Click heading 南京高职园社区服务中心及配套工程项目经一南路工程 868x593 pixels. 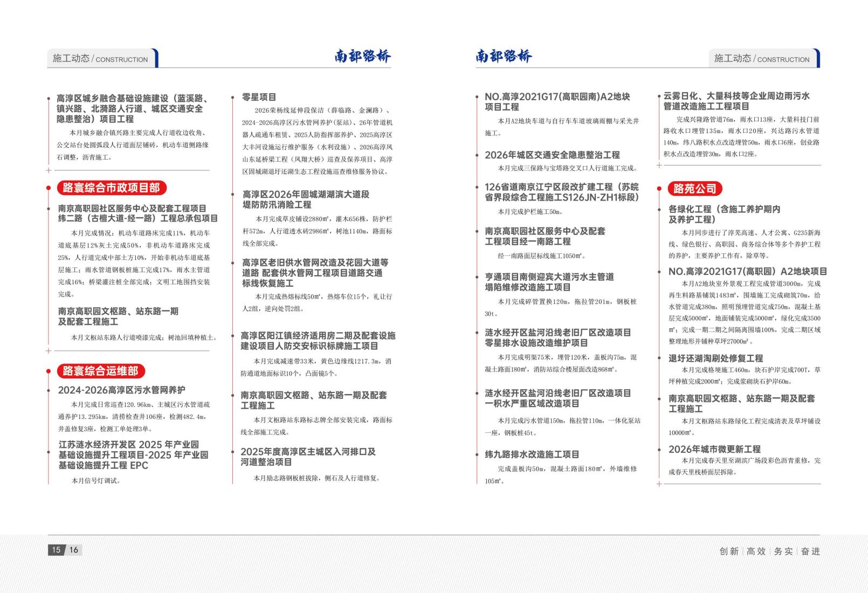point(545,236)
